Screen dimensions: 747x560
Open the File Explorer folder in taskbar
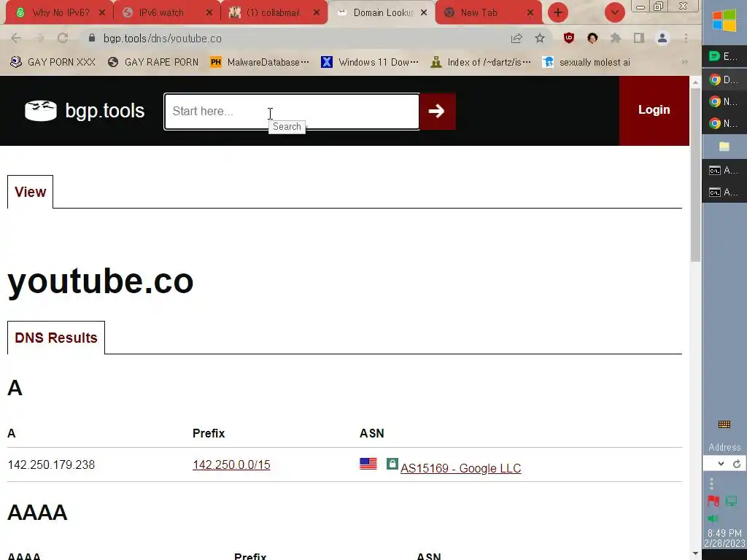point(724,147)
